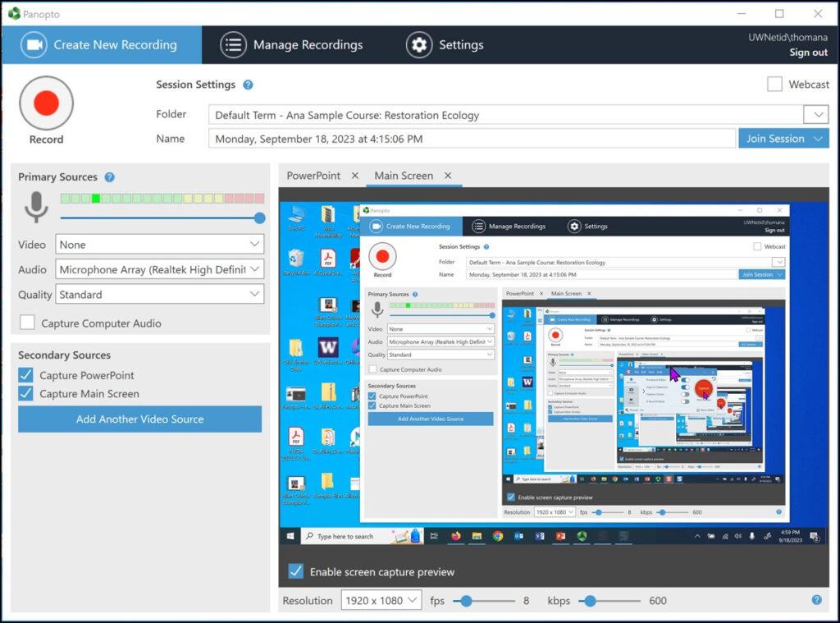
Task: Click the notification icon in the preview system tray
Action: pyautogui.click(x=815, y=537)
